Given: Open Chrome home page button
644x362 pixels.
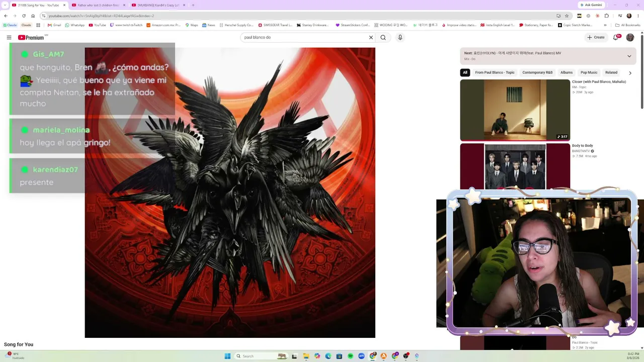Looking at the screenshot, I should 33,16.
